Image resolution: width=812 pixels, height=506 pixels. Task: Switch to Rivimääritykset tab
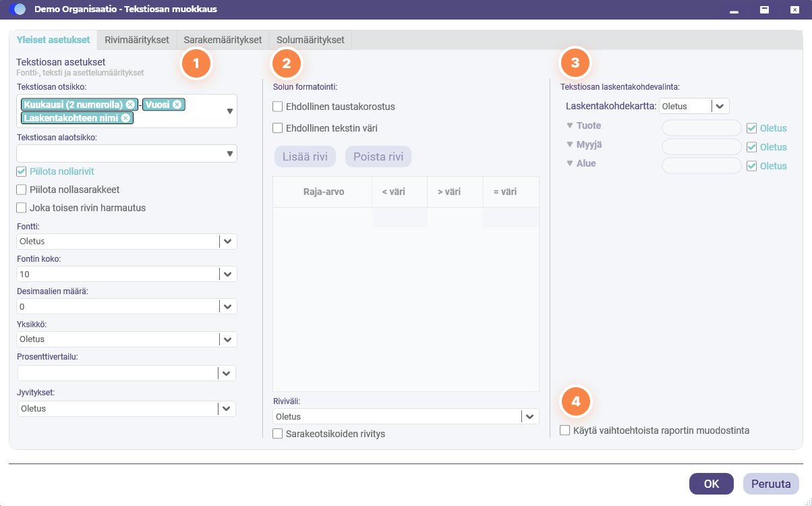[x=137, y=40]
